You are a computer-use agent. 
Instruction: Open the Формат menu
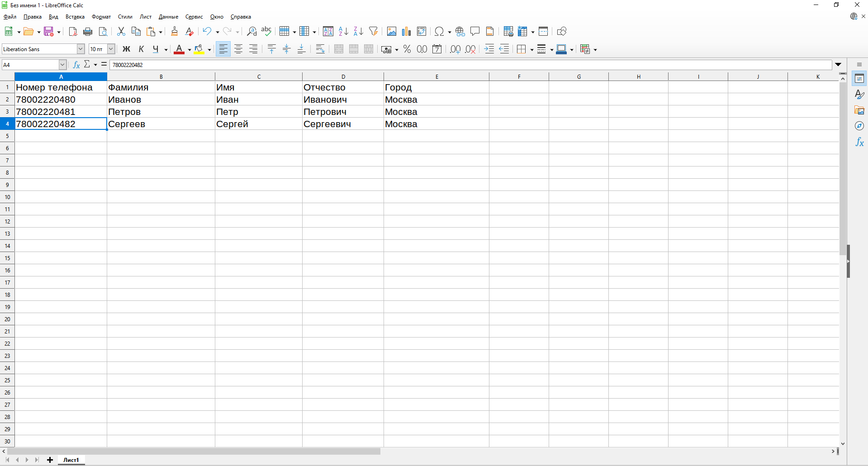tap(101, 17)
